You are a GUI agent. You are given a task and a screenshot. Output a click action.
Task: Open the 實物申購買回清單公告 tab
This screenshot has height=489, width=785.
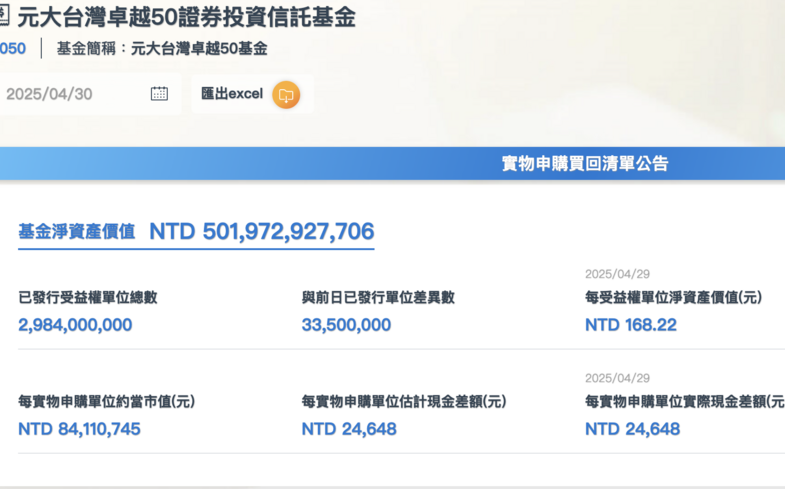point(585,164)
